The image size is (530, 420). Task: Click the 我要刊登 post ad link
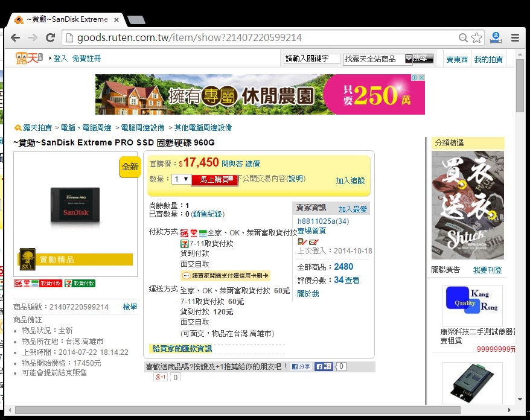(487, 270)
